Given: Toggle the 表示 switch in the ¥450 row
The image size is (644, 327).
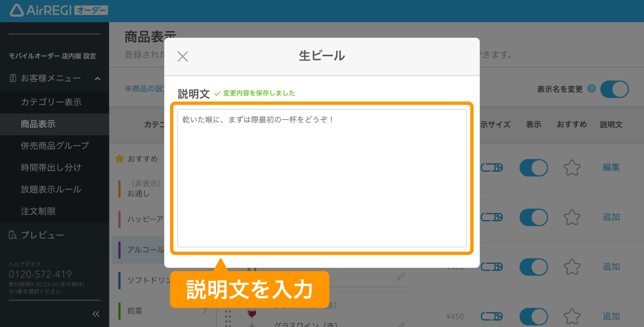Looking at the screenshot, I should tap(534, 317).
